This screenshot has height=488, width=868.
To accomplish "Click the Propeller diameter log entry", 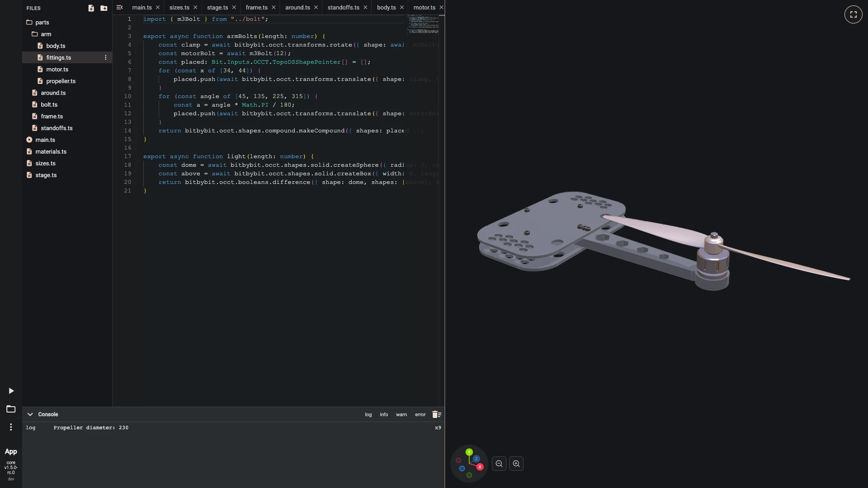I will coord(91,427).
